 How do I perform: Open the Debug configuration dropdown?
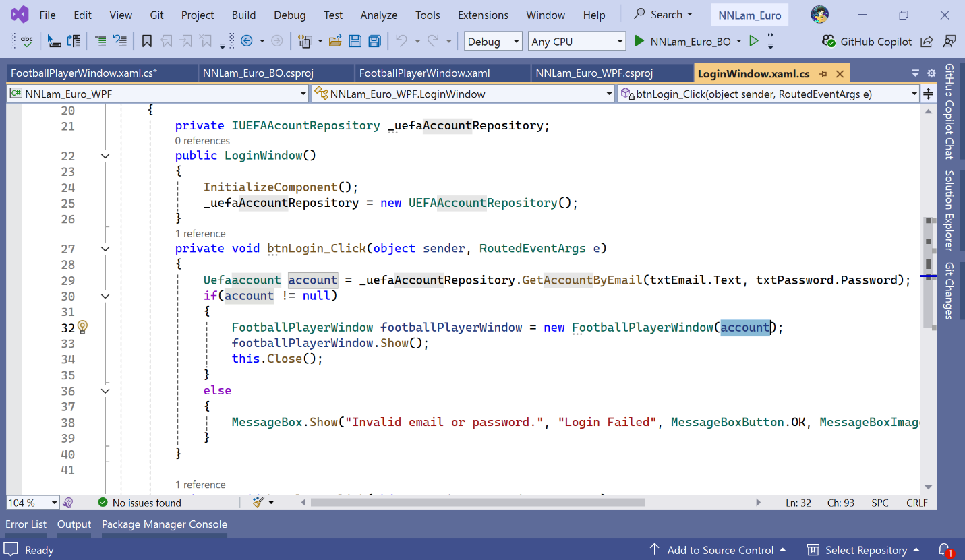(x=494, y=41)
